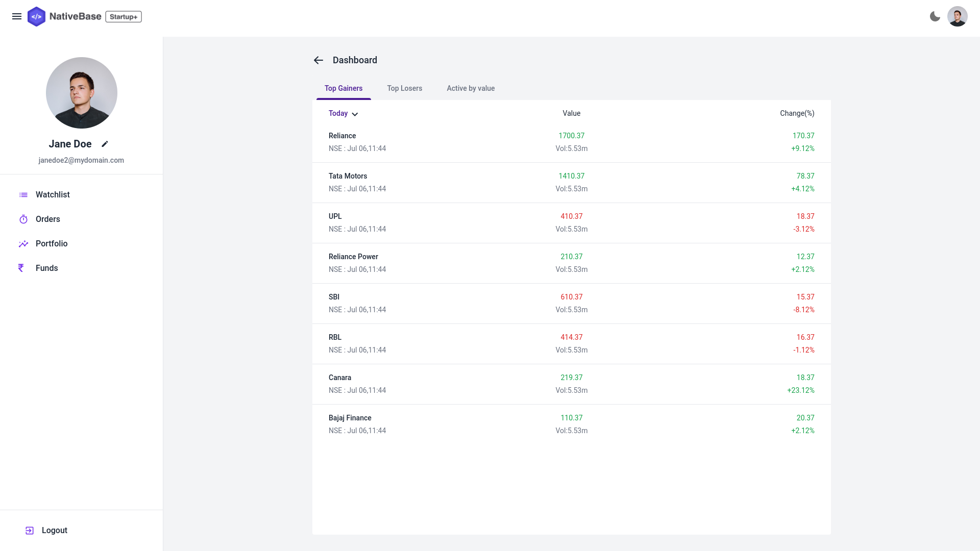Screen dimensions: 980x551
Task: Click the Dashboard page title
Action: pos(355,60)
